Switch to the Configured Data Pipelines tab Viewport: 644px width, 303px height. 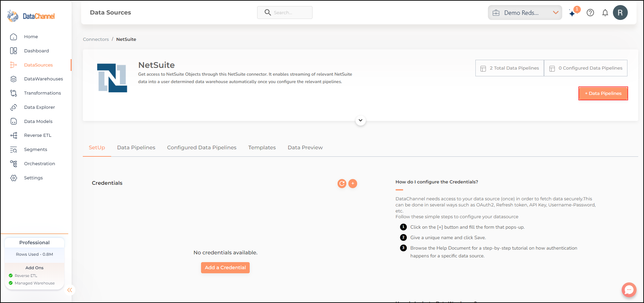202,148
